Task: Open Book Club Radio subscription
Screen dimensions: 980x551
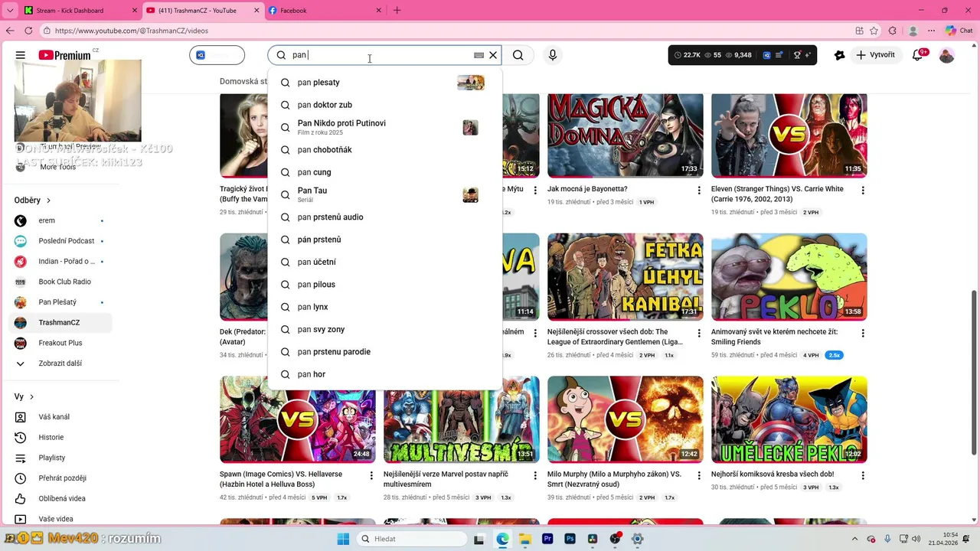Action: 60,282
